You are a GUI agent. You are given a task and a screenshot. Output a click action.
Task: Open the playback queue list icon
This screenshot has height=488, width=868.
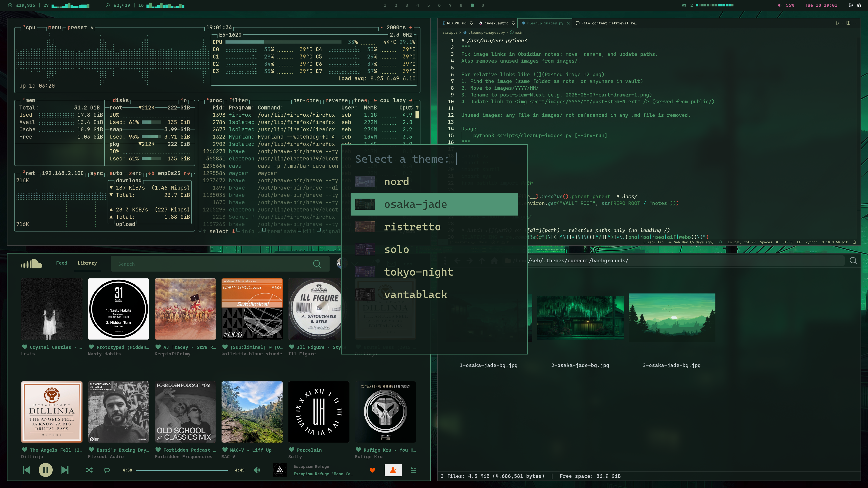tap(414, 470)
